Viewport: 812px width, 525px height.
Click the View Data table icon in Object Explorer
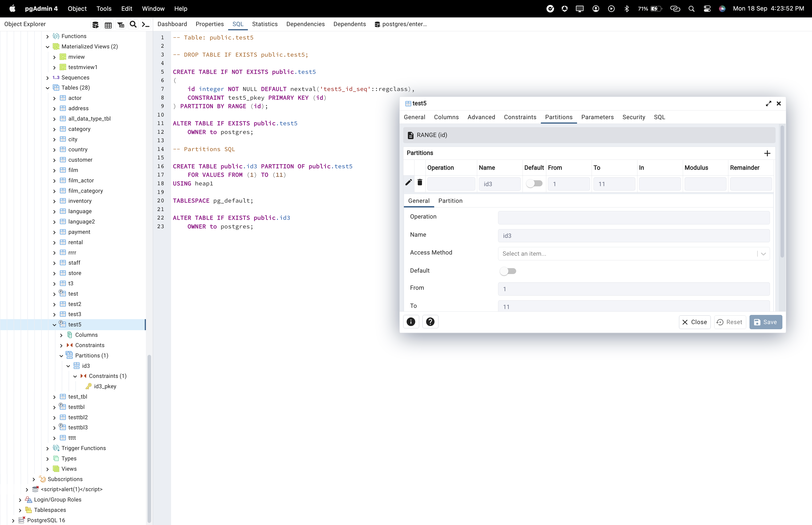point(108,24)
